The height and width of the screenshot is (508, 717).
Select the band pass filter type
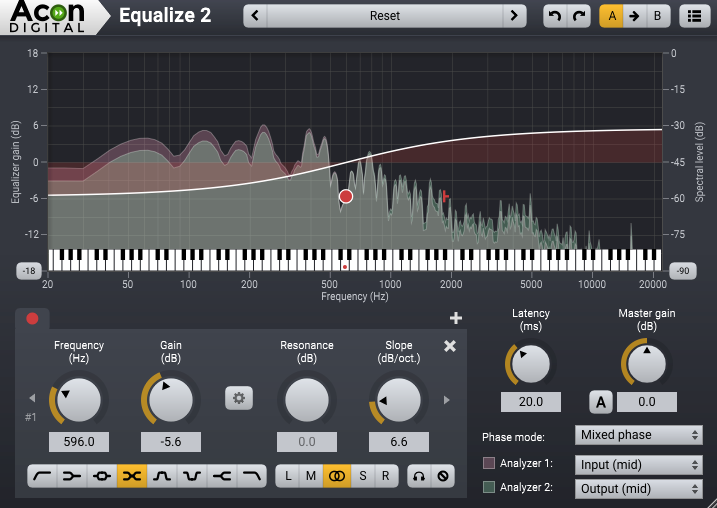click(x=162, y=476)
